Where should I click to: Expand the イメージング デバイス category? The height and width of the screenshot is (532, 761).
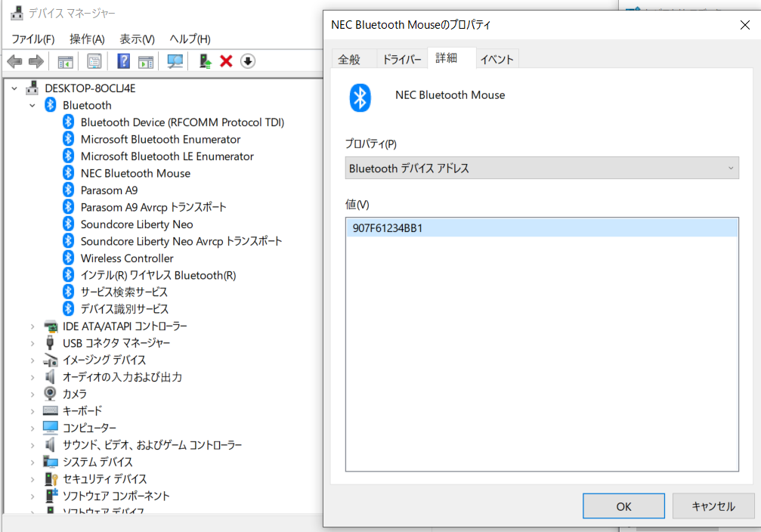tap(32, 360)
